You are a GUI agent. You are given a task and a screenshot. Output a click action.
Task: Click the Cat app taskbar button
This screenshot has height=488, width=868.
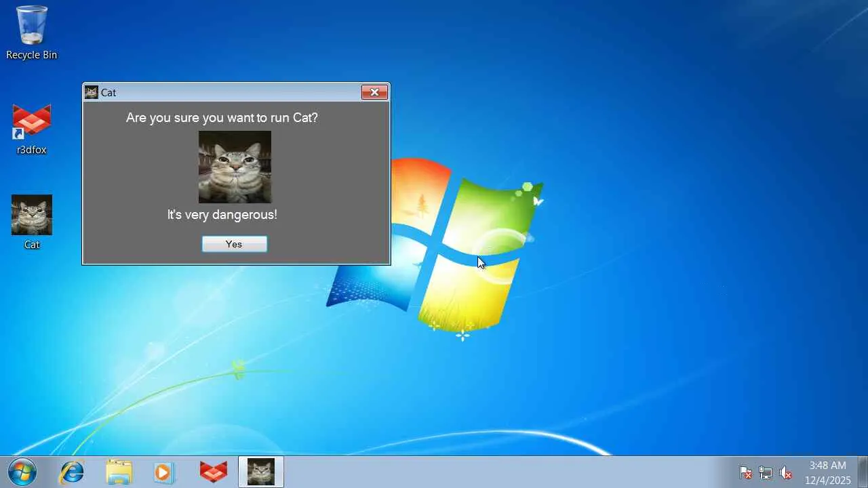pyautogui.click(x=261, y=472)
